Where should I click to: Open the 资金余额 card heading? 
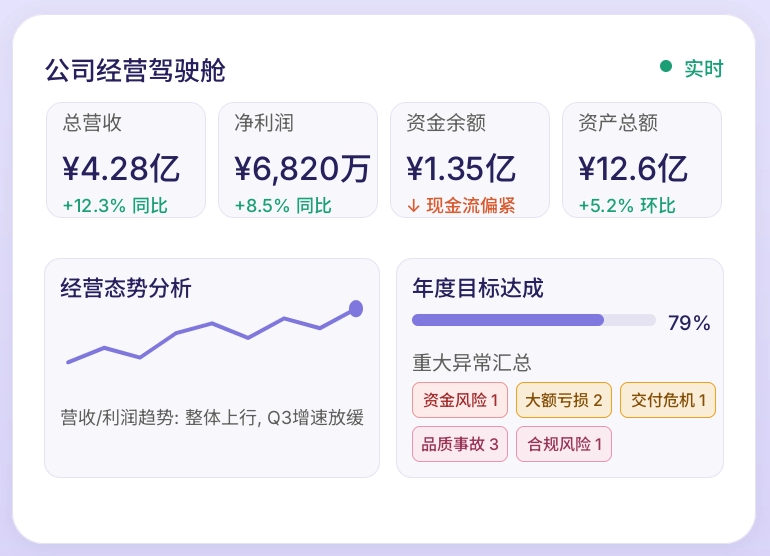coord(446,122)
